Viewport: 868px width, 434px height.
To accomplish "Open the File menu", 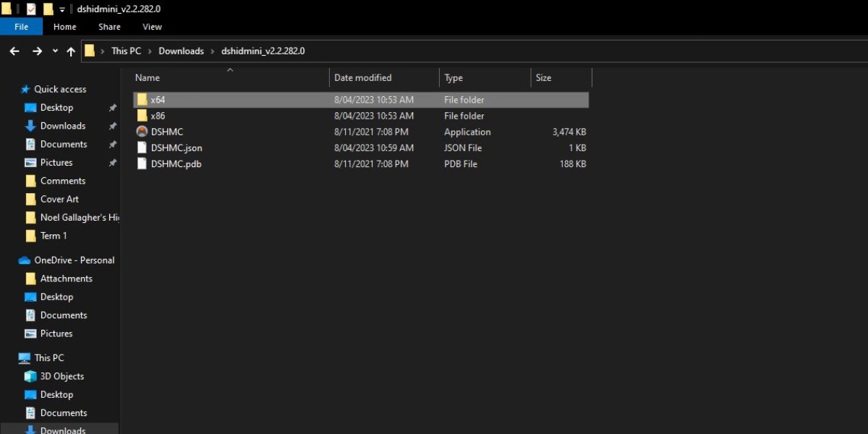I will point(21,26).
